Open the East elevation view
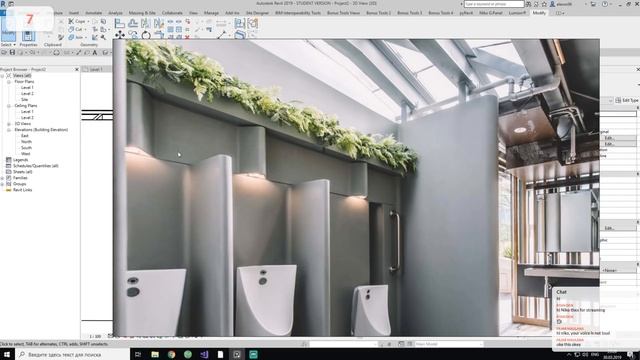Image resolution: width=640 pixels, height=360 pixels. 25,136
